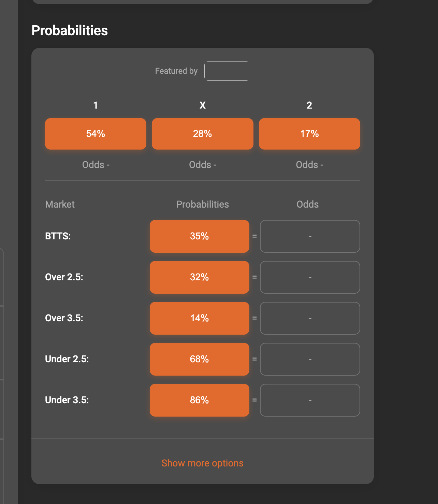Click the Odds label under away win

point(309,164)
